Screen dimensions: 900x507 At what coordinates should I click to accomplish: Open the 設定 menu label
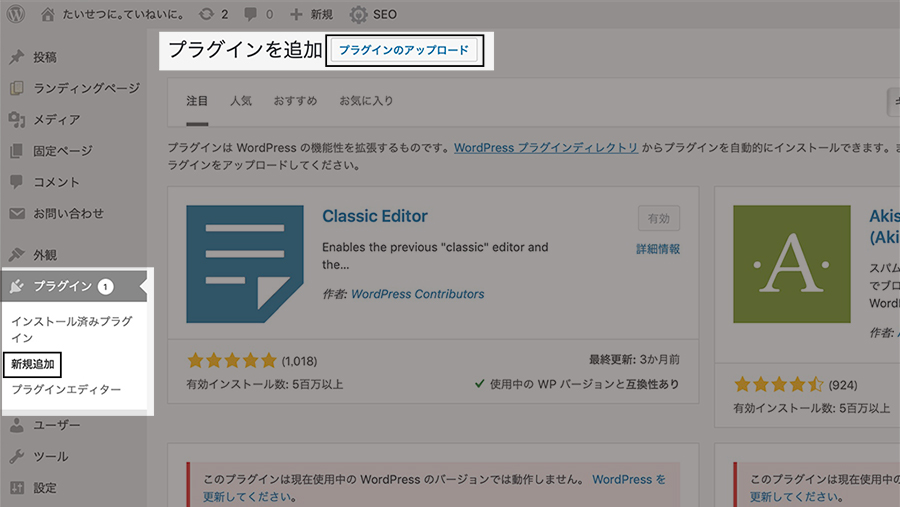(x=45, y=488)
